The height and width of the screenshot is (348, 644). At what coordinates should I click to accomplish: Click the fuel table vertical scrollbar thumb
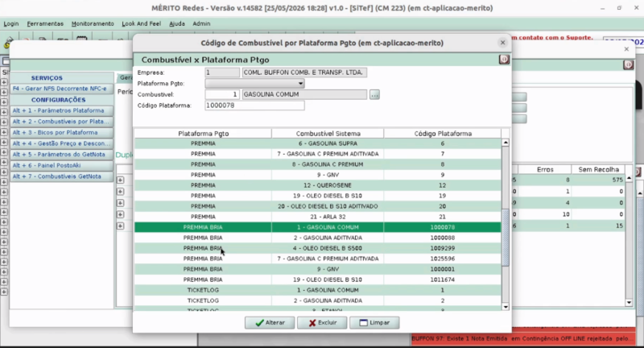coord(506,237)
